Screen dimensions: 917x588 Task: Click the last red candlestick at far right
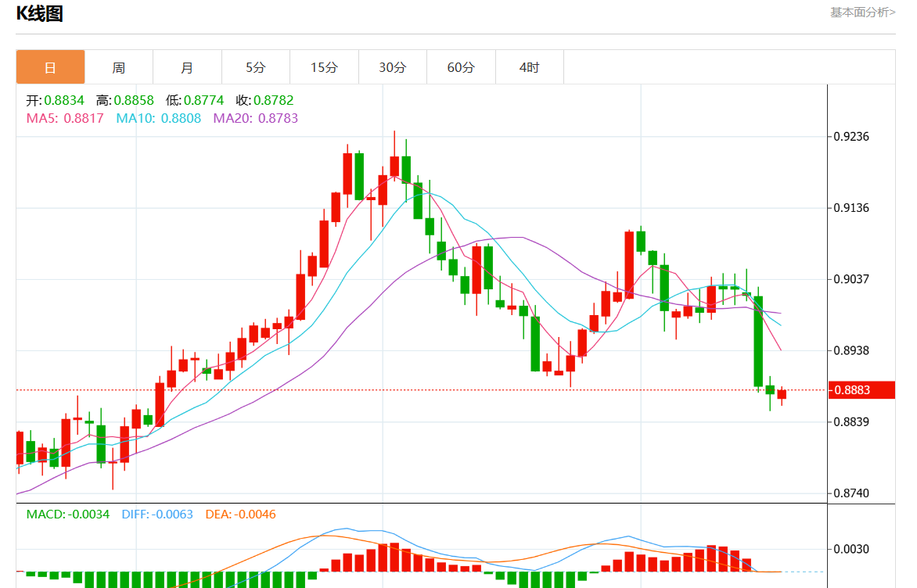click(782, 395)
